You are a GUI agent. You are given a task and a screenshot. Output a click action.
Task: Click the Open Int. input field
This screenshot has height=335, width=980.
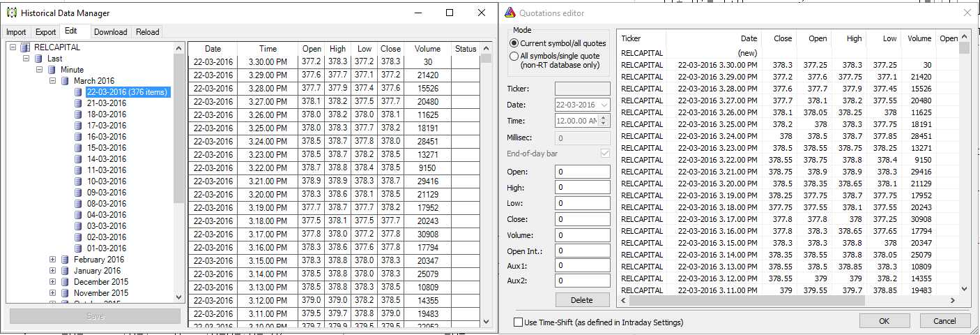[582, 251]
